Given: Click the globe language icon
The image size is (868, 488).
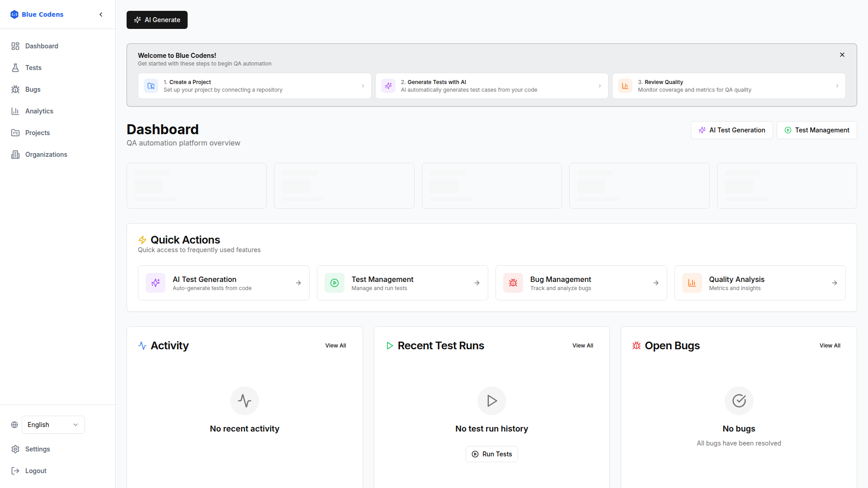Looking at the screenshot, I should tap(14, 425).
